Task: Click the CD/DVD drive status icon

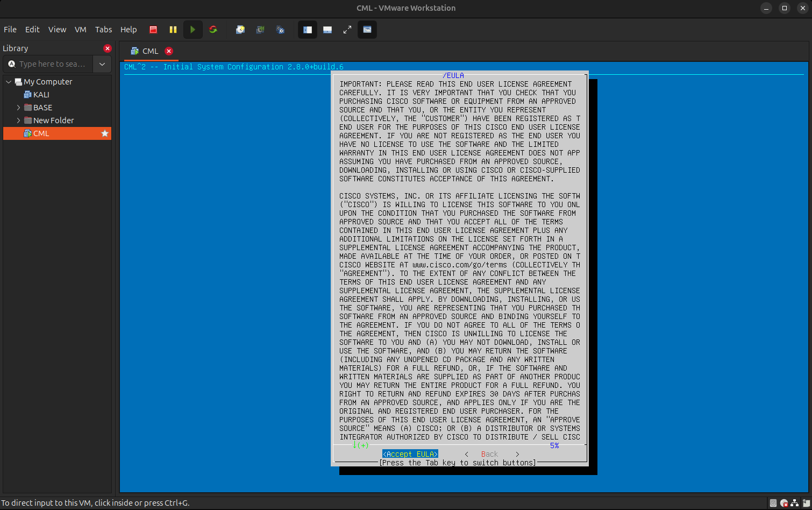Action: coord(783,504)
